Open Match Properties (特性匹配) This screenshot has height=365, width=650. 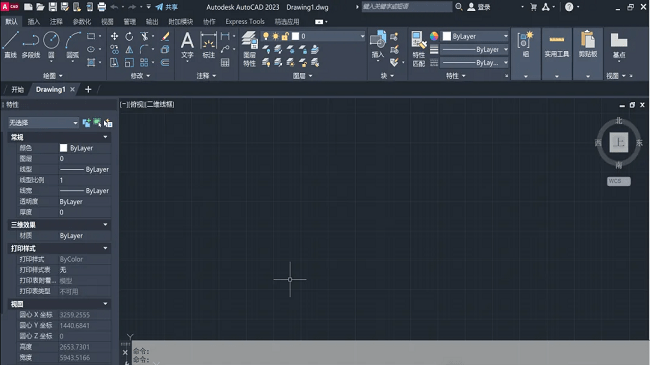coord(419,49)
